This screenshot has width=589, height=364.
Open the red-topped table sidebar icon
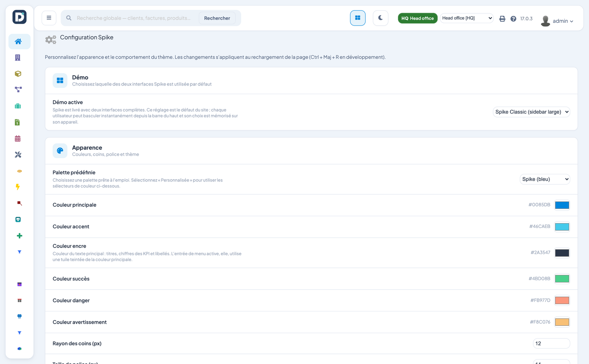coord(19,300)
